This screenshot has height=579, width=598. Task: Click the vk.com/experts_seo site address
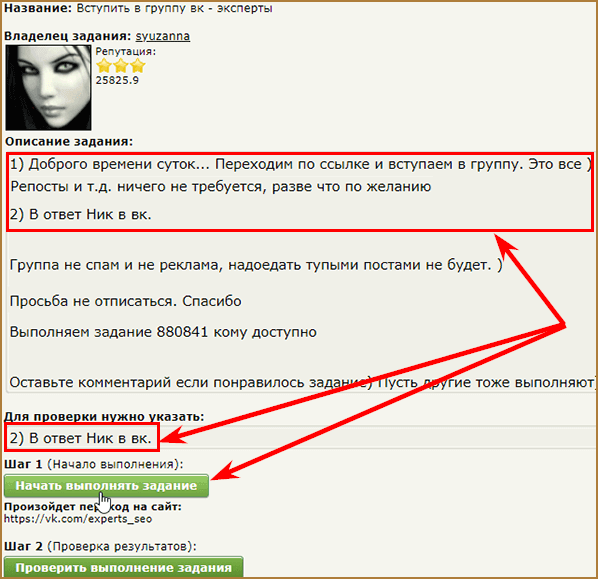(78, 519)
